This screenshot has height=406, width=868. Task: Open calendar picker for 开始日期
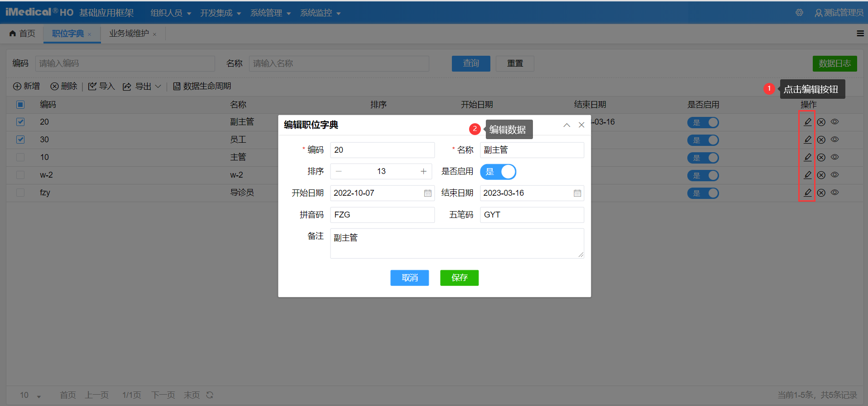tap(427, 193)
